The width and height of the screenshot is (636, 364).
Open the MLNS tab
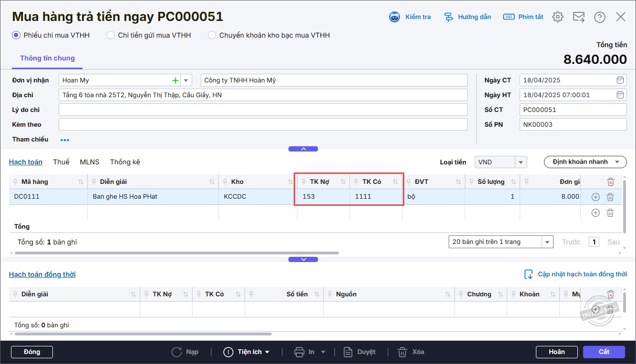point(90,162)
